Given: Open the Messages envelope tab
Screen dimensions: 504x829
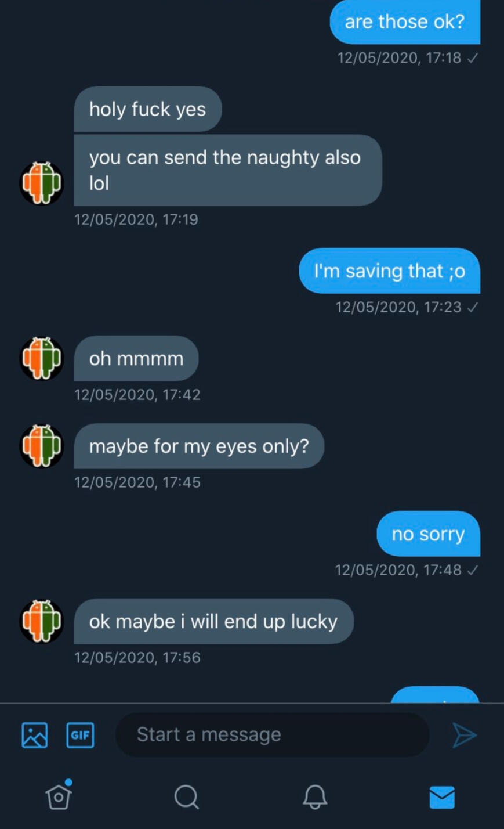Looking at the screenshot, I should tap(442, 797).
